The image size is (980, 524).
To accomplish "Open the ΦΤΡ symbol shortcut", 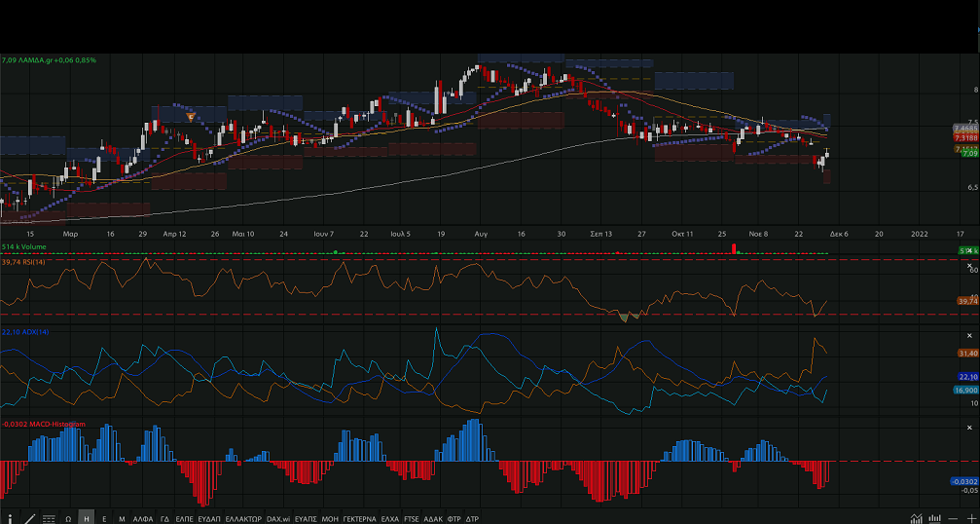I will point(454,519).
